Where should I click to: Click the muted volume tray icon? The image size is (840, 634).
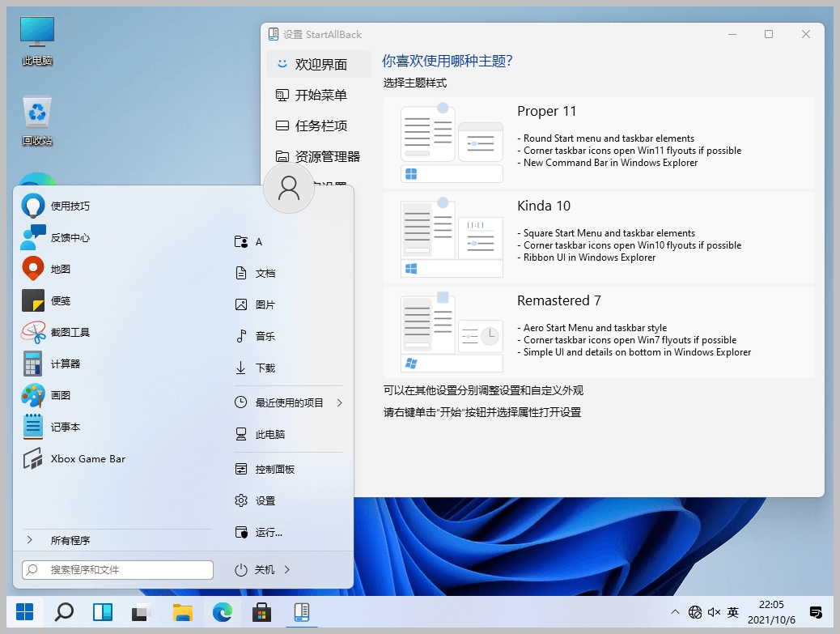714,611
